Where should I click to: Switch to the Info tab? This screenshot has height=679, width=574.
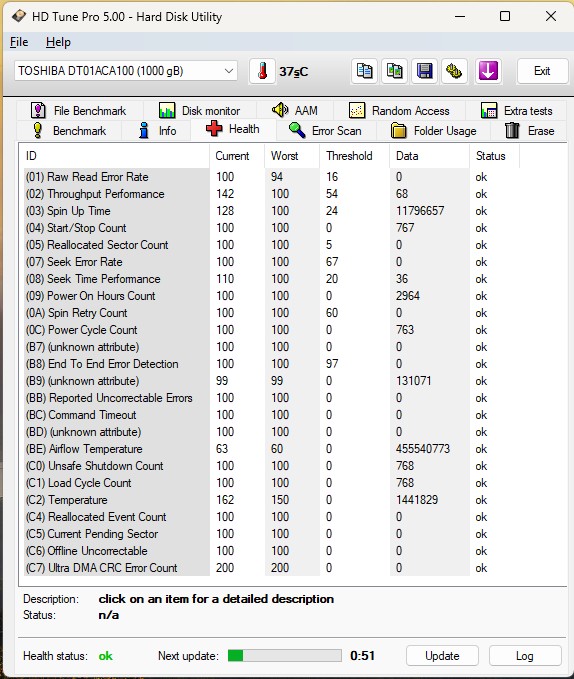coord(157,131)
